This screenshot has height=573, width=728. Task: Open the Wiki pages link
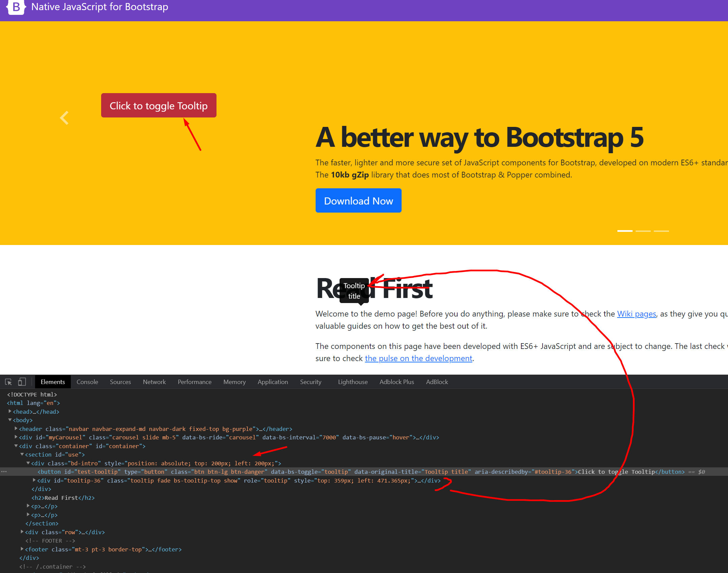(636, 313)
